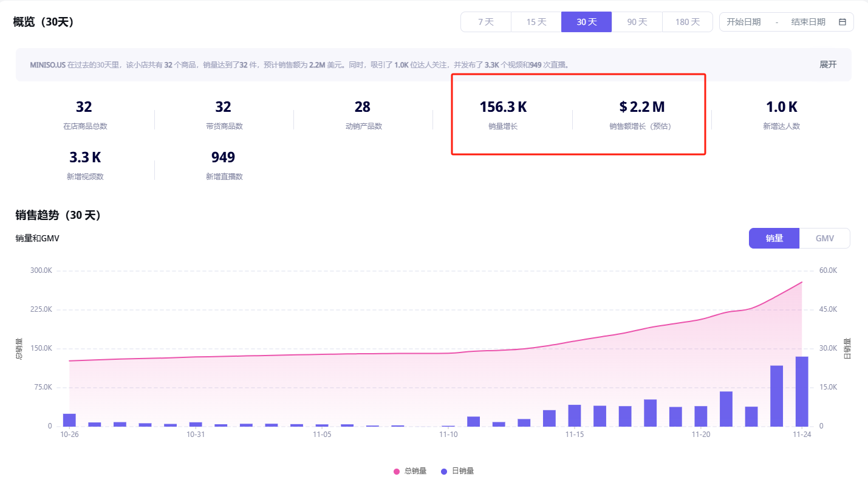Click the 156.3 K 销量增长 metric
868x485 pixels.
pyautogui.click(x=503, y=108)
